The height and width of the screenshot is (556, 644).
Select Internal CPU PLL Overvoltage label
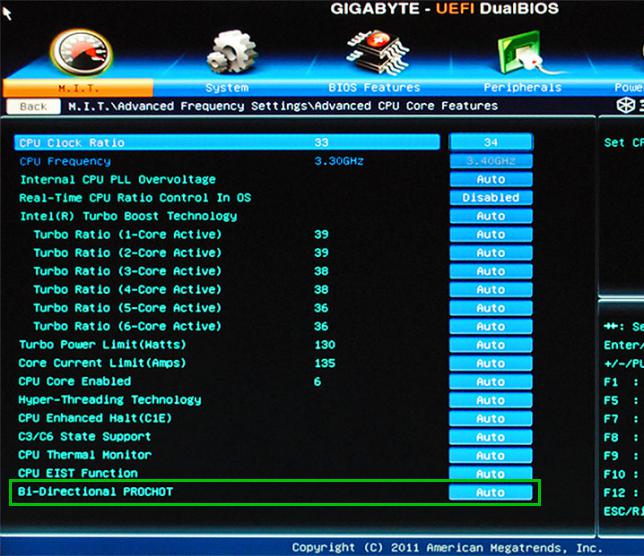click(x=118, y=179)
